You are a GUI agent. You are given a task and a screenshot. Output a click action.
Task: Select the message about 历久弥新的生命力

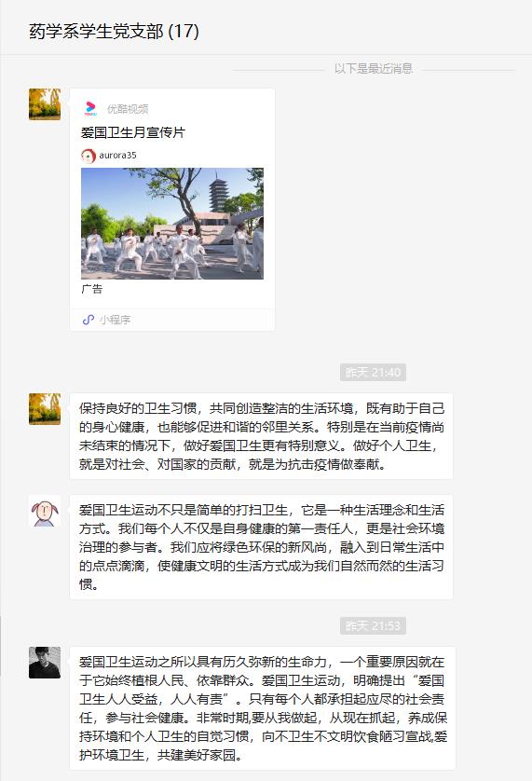click(x=263, y=708)
